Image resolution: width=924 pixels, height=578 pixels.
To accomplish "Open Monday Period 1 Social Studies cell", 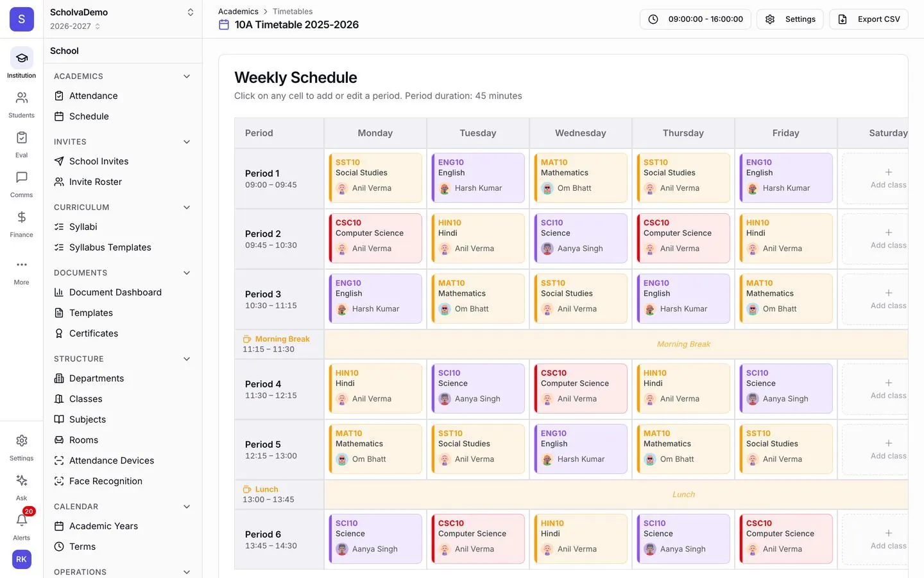I will (x=375, y=178).
